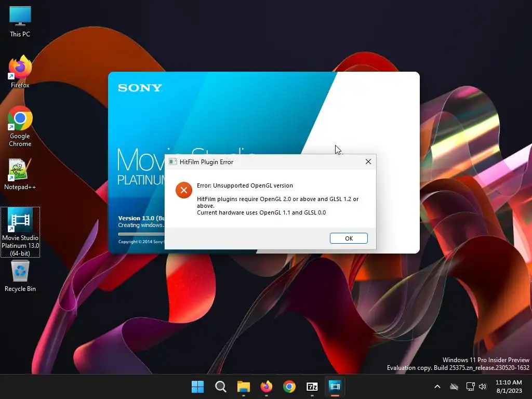Click the 'Copyright © 2014 Sony' splash text
The width and height of the screenshot is (532, 399).
coord(141,242)
